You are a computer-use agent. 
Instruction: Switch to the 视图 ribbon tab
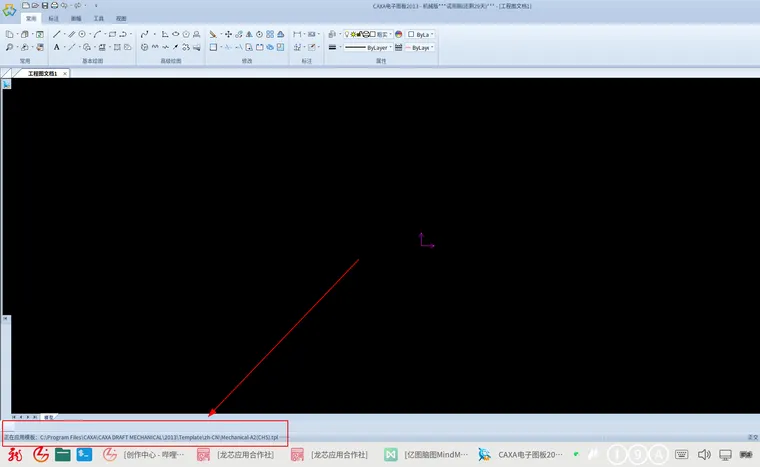click(121, 18)
